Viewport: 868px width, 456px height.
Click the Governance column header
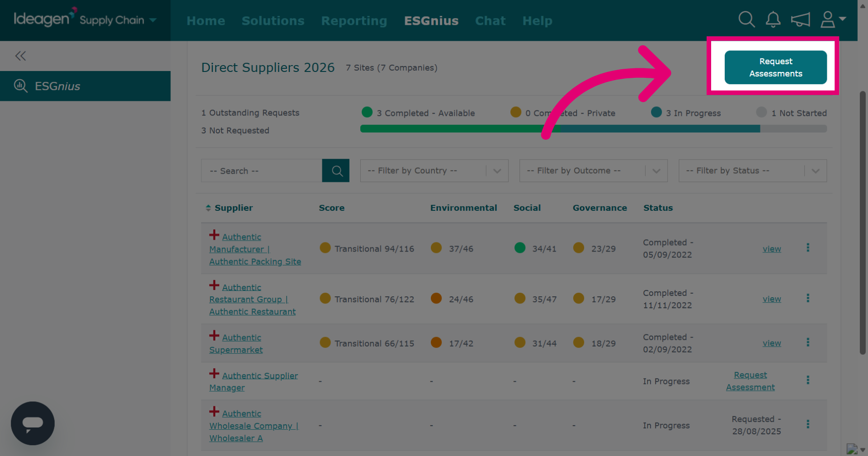tap(600, 208)
